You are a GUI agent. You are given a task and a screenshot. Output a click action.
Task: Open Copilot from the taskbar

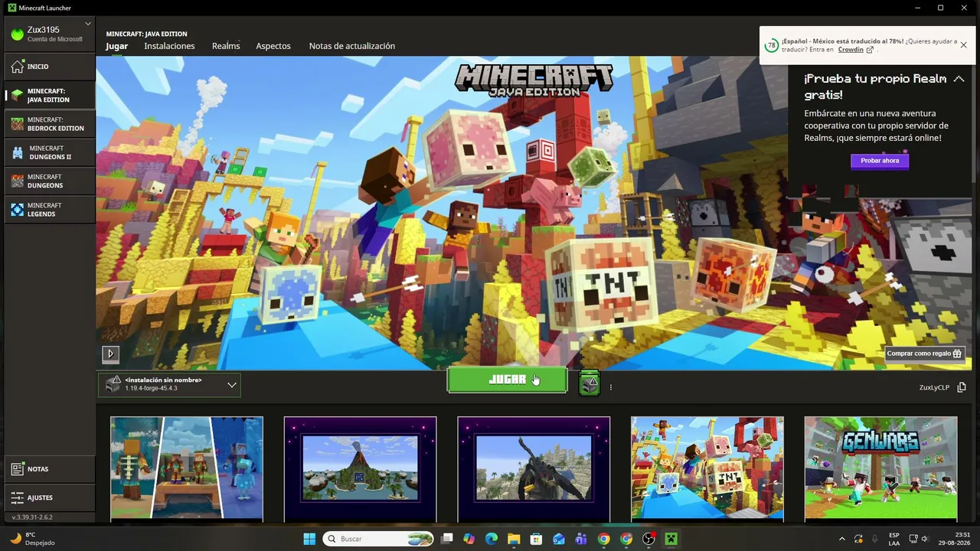(x=469, y=539)
